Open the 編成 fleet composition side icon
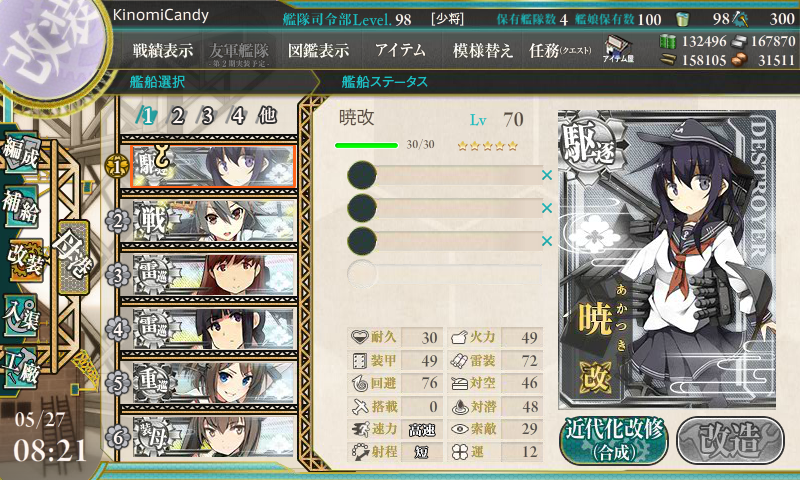Screen dimensions: 800x480 pos(21,153)
